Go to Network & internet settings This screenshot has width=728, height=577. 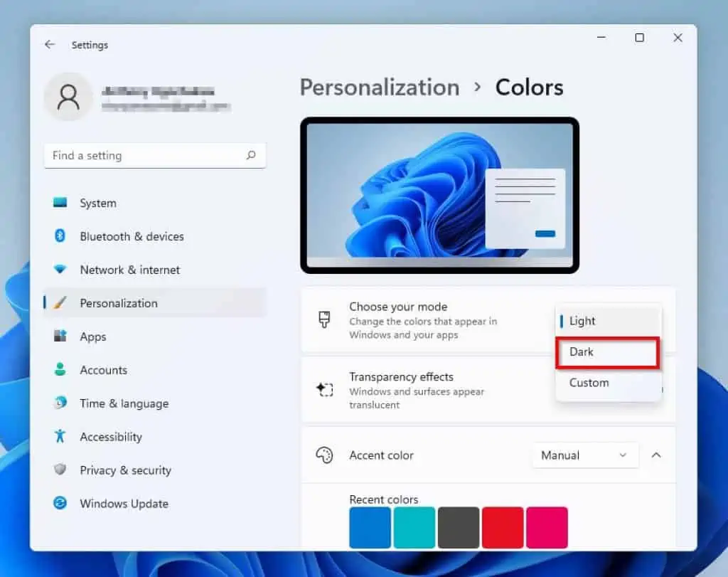(x=129, y=270)
